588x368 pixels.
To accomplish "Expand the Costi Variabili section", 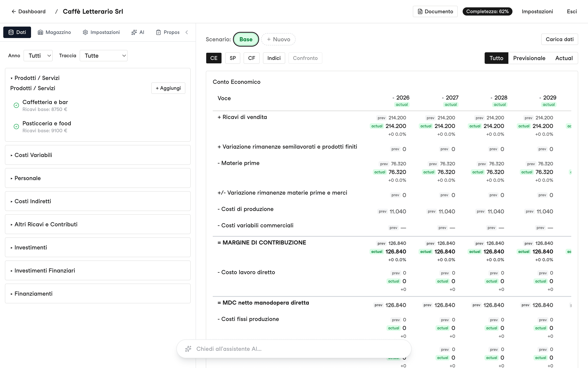I will 98,155.
